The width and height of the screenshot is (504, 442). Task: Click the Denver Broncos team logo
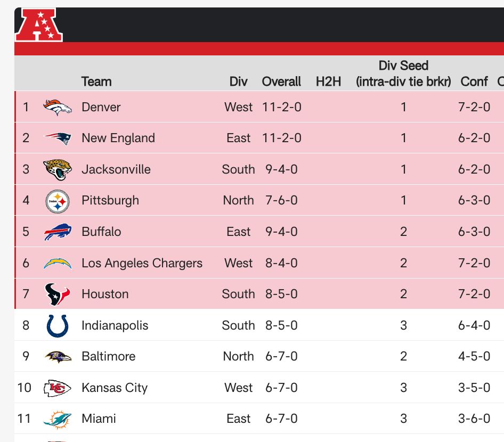pyautogui.click(x=58, y=107)
